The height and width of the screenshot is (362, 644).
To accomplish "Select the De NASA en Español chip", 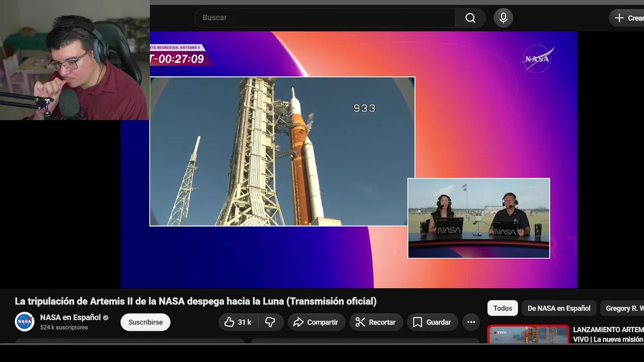I will (x=559, y=308).
